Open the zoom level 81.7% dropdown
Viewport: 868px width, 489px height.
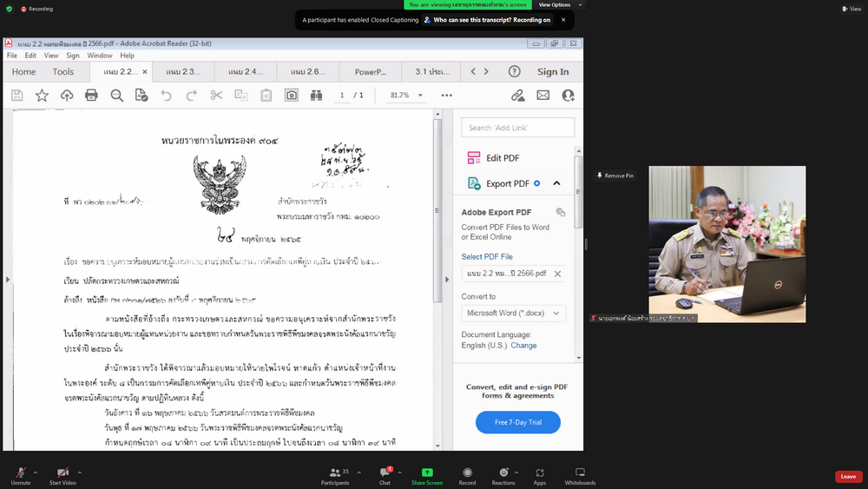tap(420, 96)
